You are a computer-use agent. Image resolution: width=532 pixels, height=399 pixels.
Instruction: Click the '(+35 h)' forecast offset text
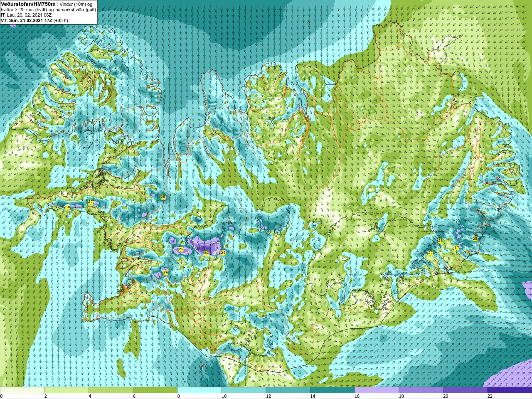pyautogui.click(x=61, y=20)
